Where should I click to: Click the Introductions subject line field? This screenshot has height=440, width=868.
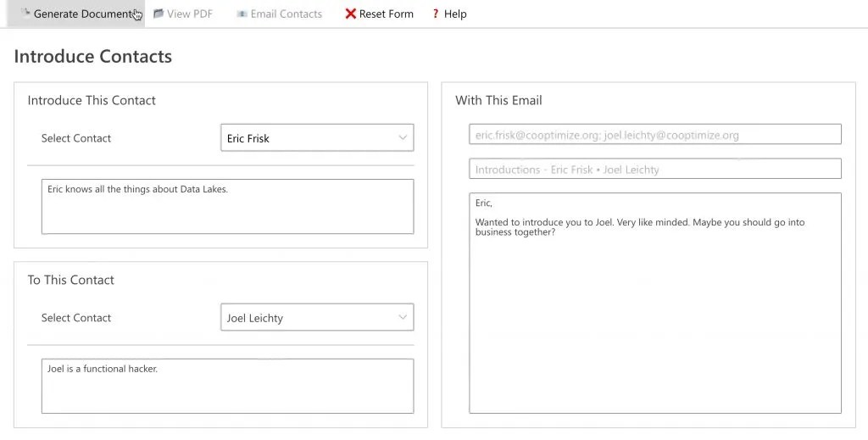[654, 169]
